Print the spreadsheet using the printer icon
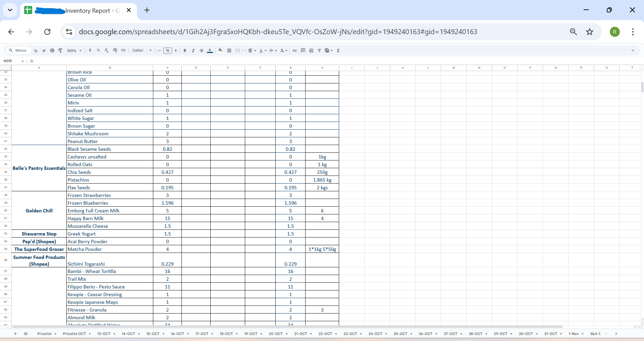Image resolution: width=644 pixels, height=341 pixels. tap(52, 51)
